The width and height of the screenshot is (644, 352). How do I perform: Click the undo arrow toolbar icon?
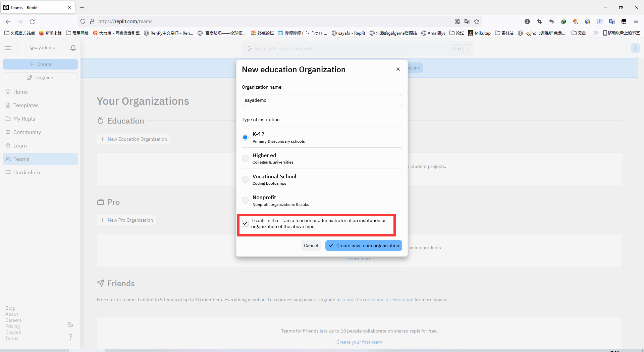point(551,21)
